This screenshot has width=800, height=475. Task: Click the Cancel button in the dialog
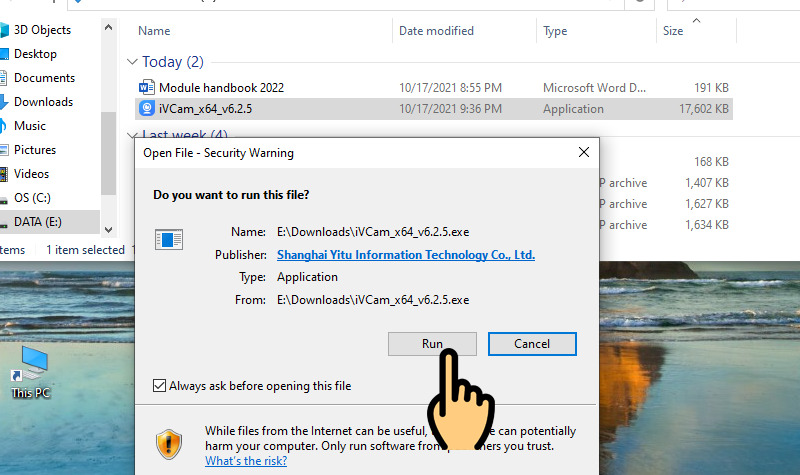(532, 343)
